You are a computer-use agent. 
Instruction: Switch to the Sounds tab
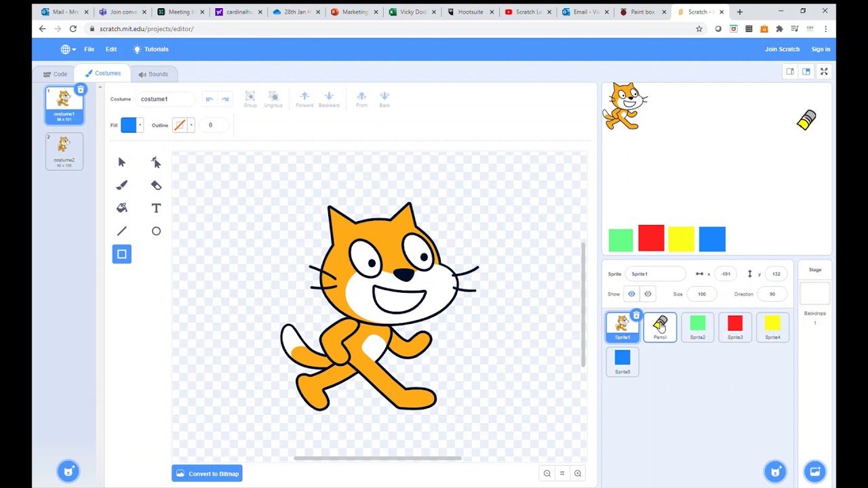(x=153, y=74)
